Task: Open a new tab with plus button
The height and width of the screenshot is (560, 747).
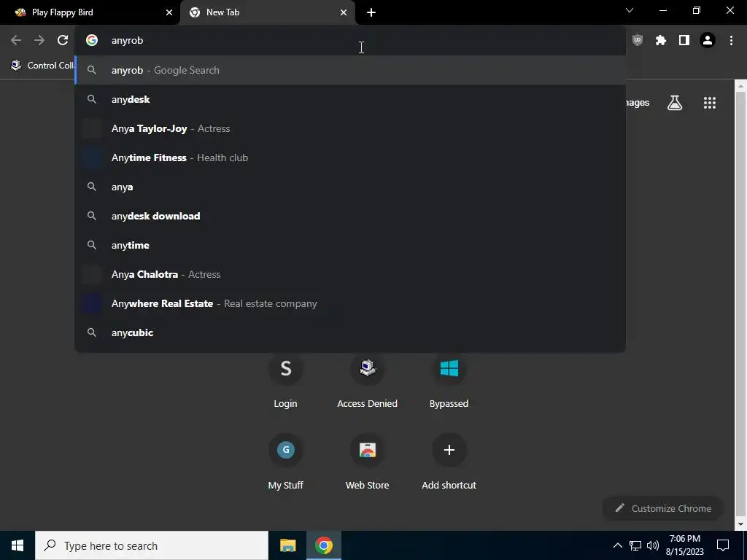Action: 371,13
